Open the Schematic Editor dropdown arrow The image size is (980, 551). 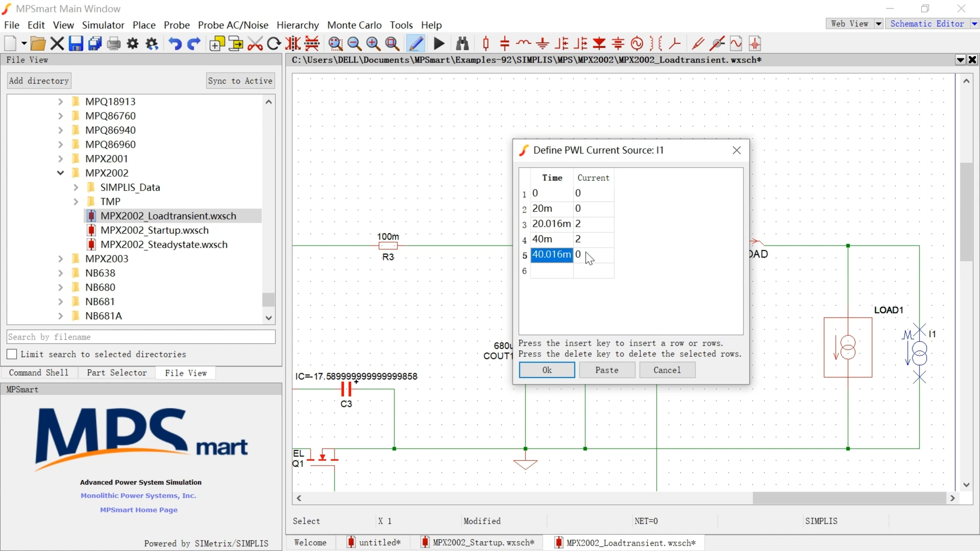coord(975,23)
